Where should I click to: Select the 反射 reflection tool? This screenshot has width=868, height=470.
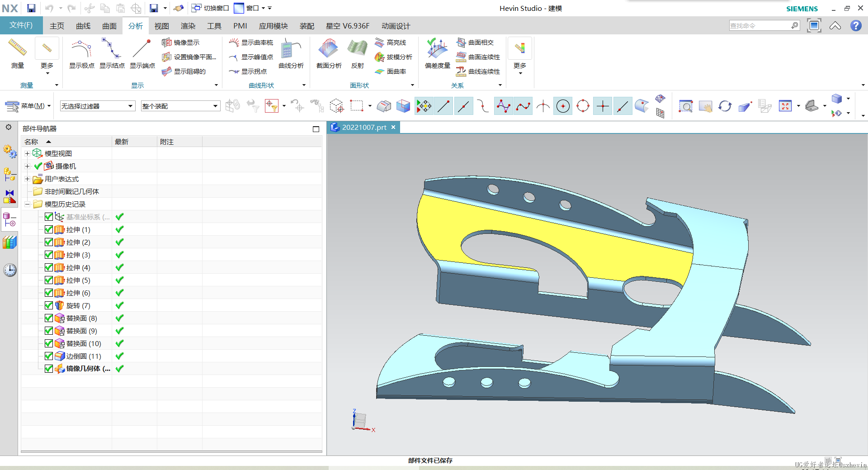[x=358, y=53]
